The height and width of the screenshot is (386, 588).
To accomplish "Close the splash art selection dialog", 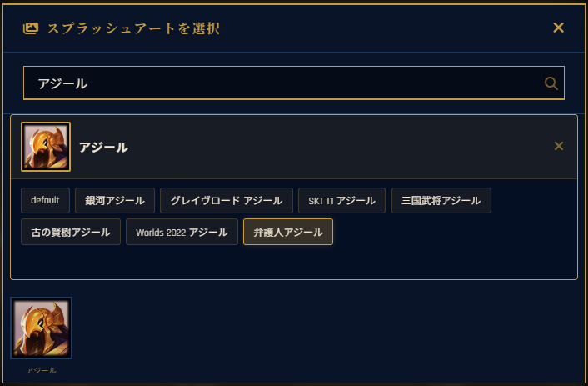I will click(558, 28).
